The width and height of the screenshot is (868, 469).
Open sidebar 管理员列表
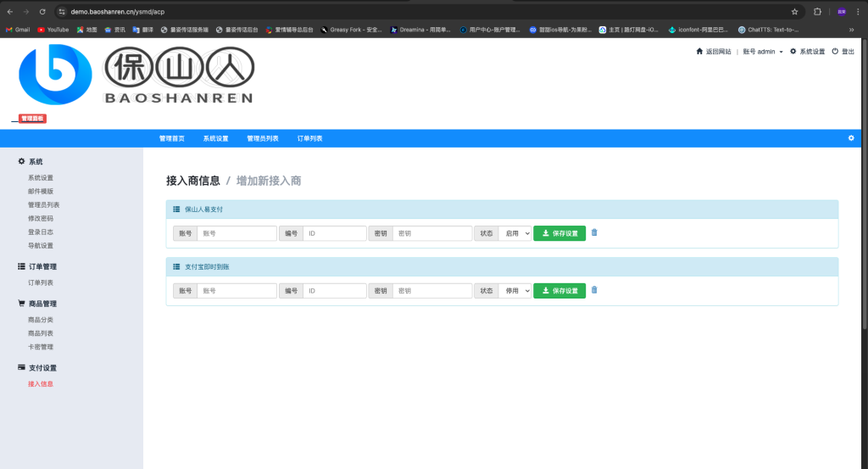point(44,205)
